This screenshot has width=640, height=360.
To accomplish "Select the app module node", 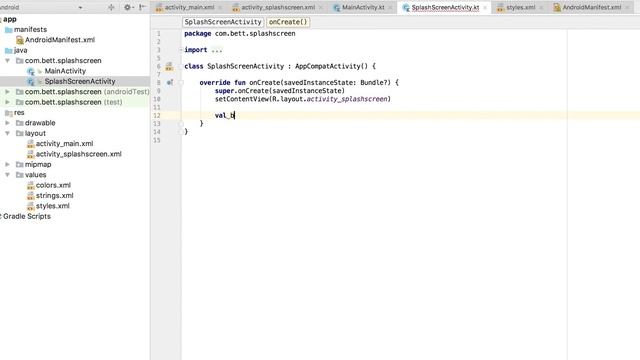I will click(x=10, y=19).
